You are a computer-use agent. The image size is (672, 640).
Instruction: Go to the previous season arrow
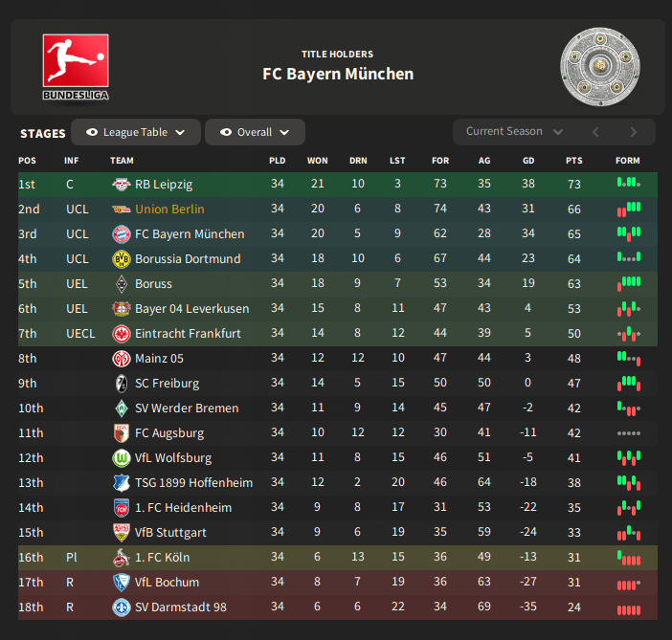(595, 132)
